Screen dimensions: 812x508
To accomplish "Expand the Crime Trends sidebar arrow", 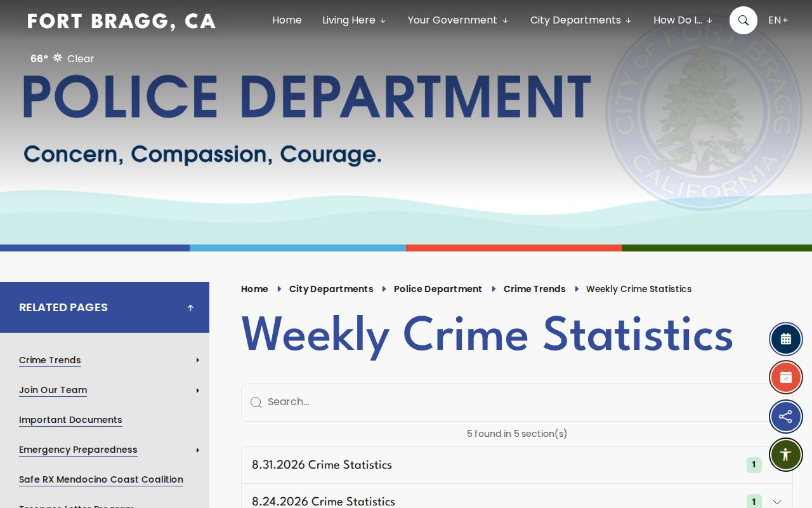I will pyautogui.click(x=198, y=360).
